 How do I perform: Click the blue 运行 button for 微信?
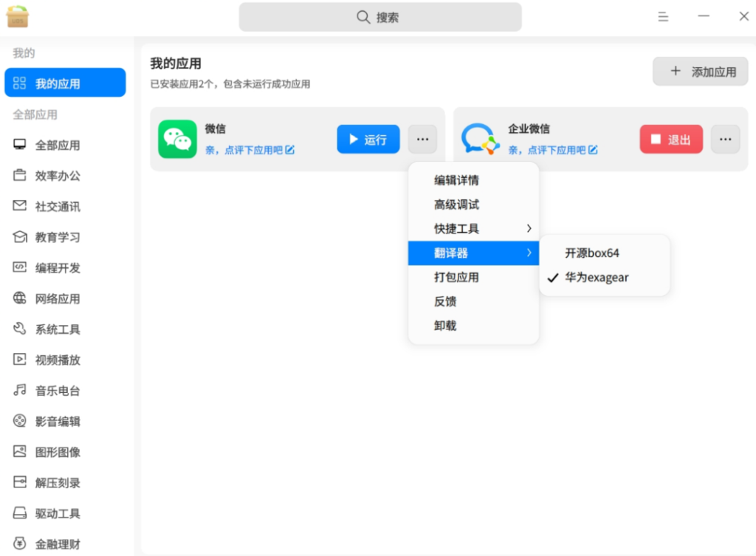368,139
